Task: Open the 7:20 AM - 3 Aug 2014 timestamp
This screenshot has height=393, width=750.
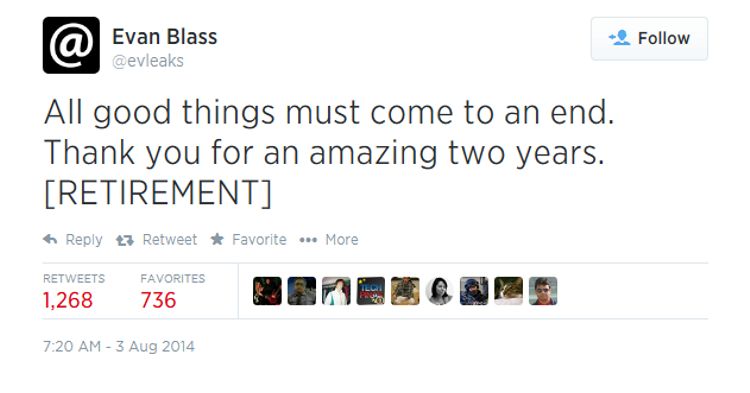Action: pyautogui.click(x=119, y=346)
